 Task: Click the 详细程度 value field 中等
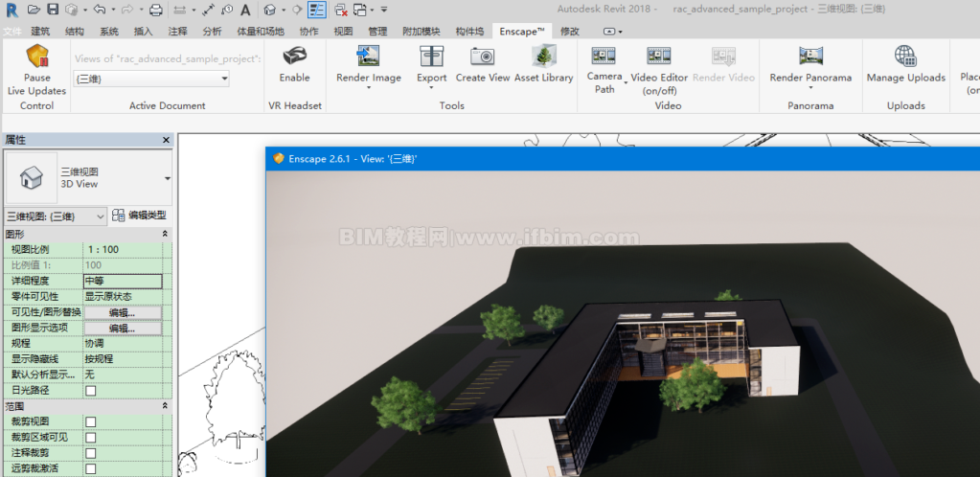[123, 282]
